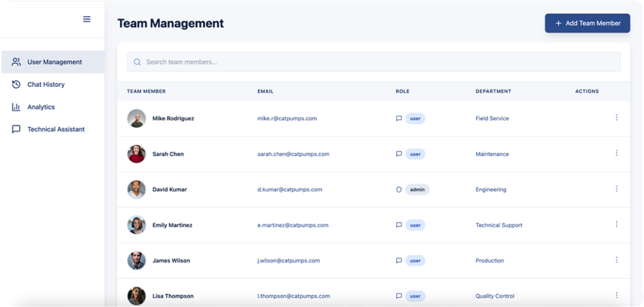Click the shield icon beside David Kumar's admin badge
644x307 pixels.
[399, 189]
